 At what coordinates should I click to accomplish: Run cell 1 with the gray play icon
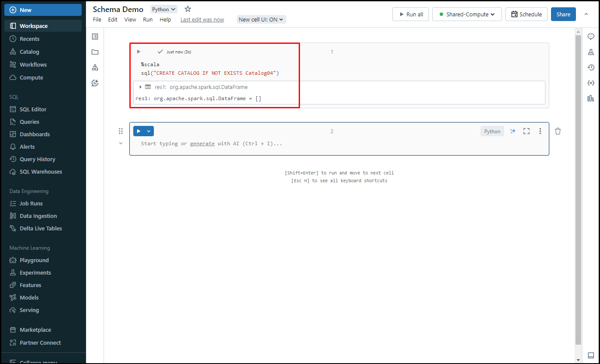pyautogui.click(x=138, y=52)
